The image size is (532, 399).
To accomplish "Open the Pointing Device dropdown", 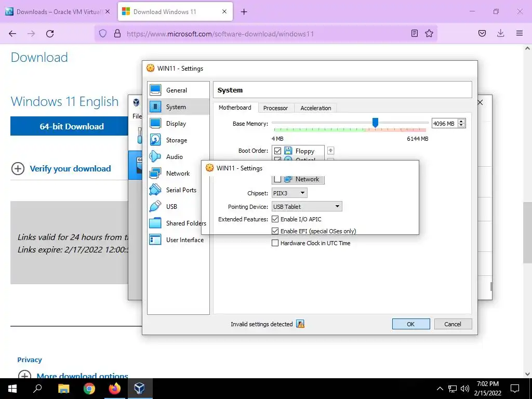I will (307, 207).
